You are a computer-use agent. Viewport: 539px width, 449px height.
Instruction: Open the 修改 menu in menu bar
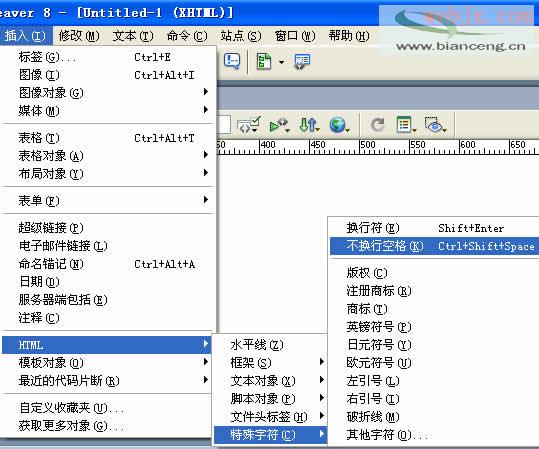click(x=79, y=36)
